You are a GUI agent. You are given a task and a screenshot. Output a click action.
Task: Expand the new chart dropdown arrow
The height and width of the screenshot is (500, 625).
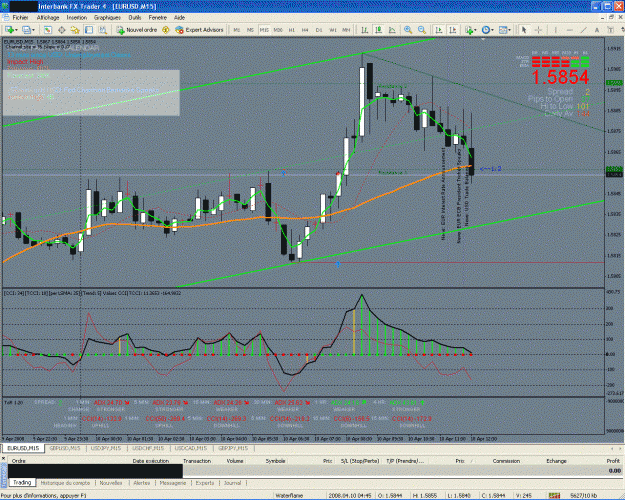16,30
